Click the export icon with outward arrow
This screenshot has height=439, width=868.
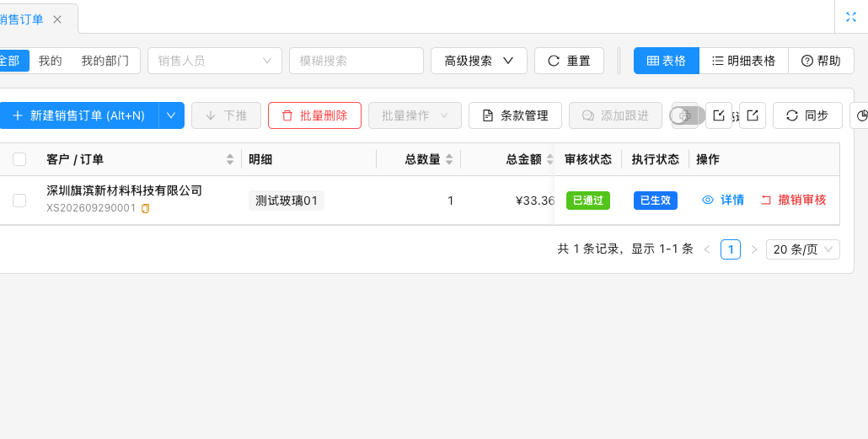point(753,115)
